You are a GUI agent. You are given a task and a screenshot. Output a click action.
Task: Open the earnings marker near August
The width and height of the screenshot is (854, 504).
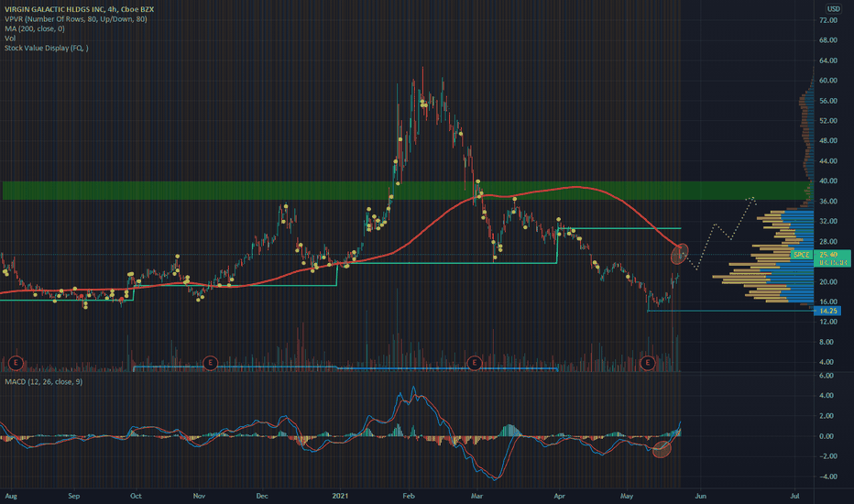tap(16, 362)
